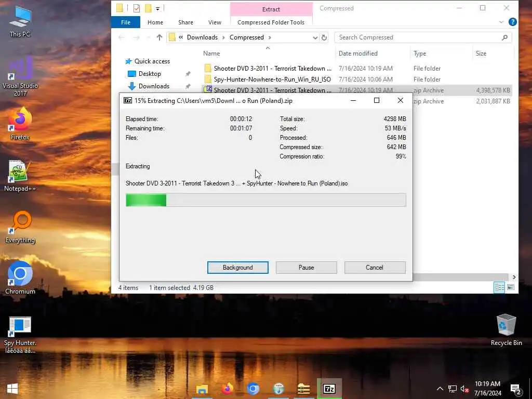
Task: Open the network status tray icon
Action: [453, 389]
